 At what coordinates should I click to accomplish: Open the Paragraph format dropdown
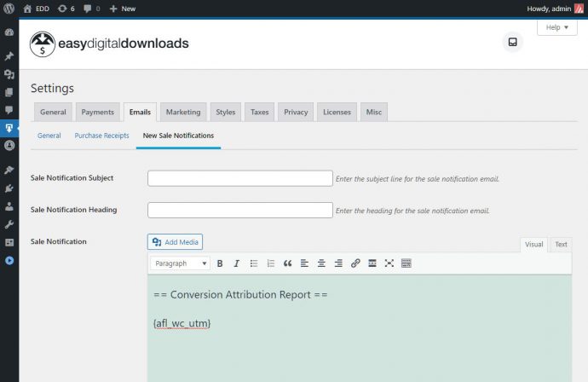click(x=181, y=263)
